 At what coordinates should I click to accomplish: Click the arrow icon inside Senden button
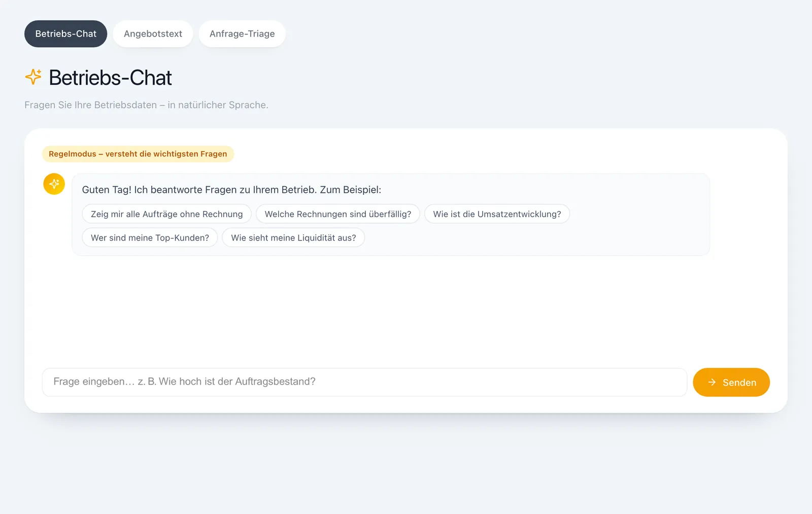[x=712, y=382]
